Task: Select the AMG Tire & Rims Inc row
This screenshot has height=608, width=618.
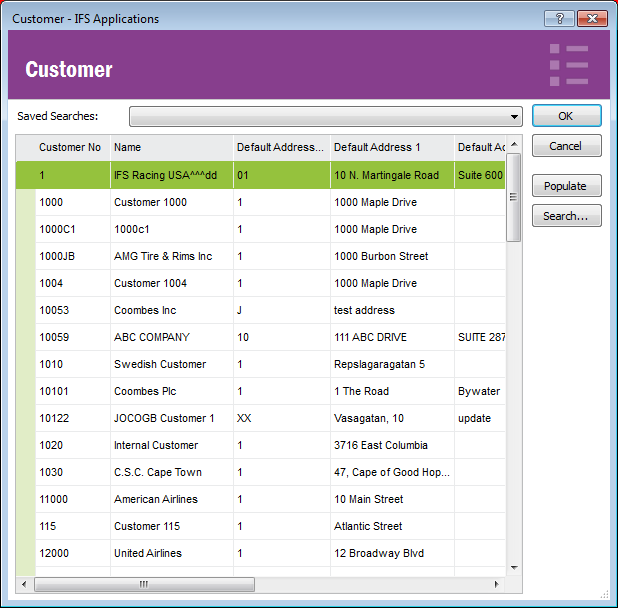Action: click(x=163, y=256)
